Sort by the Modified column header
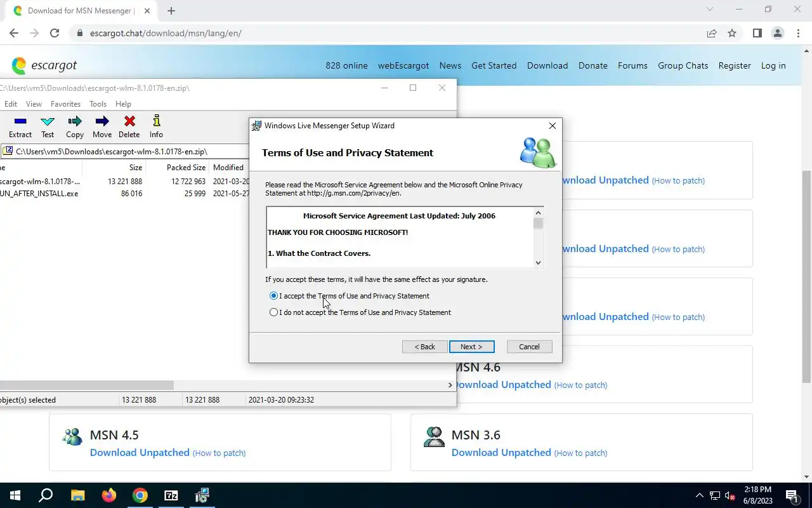 [229, 168]
